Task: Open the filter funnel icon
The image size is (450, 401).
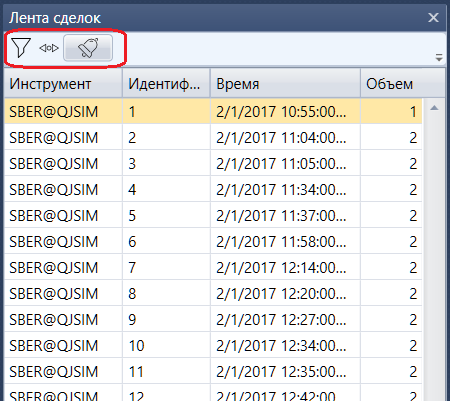Action: pos(21,48)
